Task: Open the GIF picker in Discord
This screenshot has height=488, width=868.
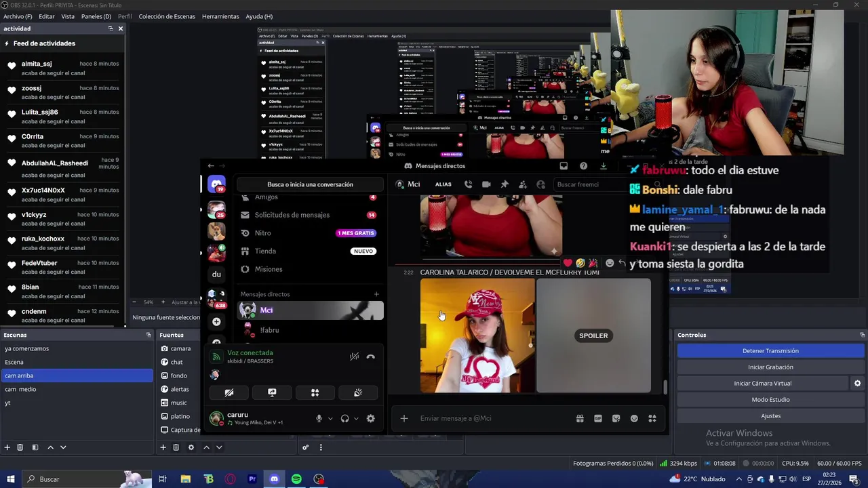Action: point(598,418)
